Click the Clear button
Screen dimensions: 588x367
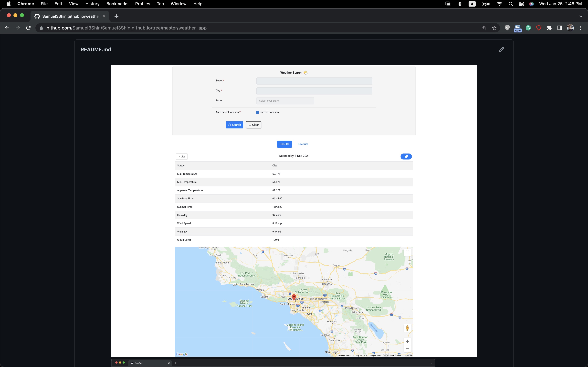point(253,125)
